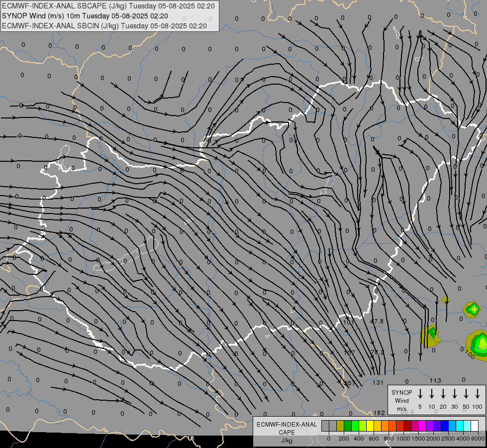The image size is (487, 448).
Task: Select the amber swatch after yellow
Action: click(378, 426)
